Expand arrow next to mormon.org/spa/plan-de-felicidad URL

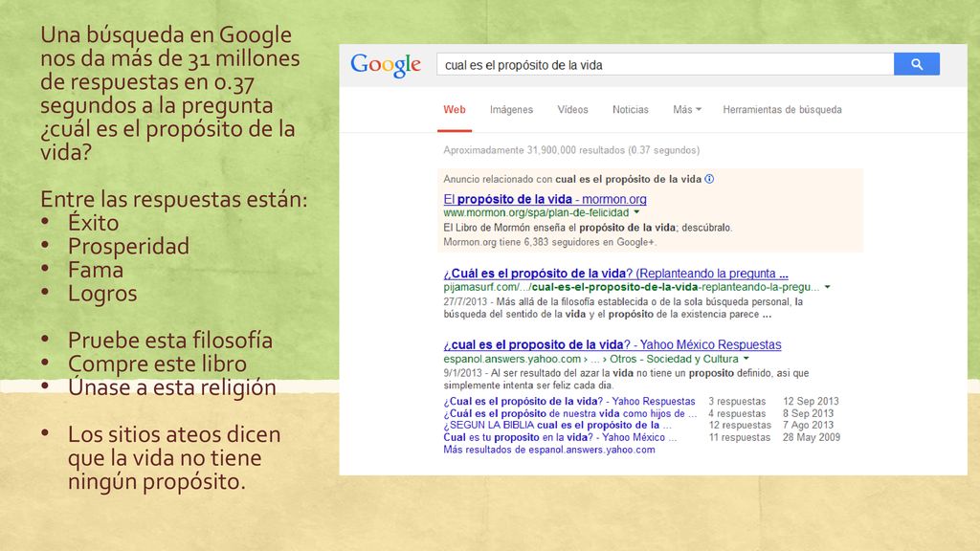click(636, 212)
